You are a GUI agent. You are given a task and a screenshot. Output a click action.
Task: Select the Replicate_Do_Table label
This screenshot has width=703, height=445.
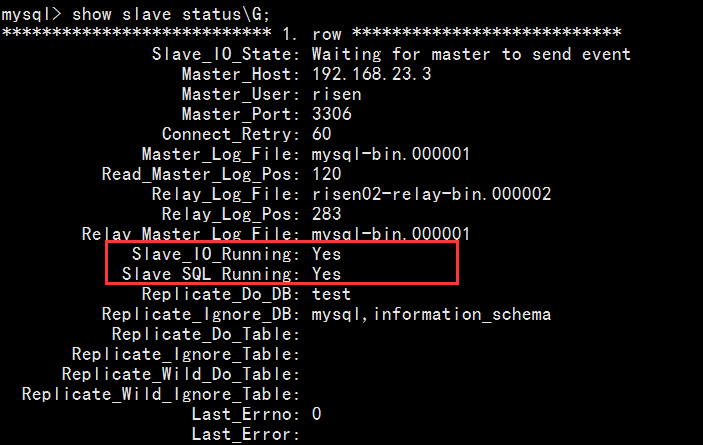tap(205, 334)
